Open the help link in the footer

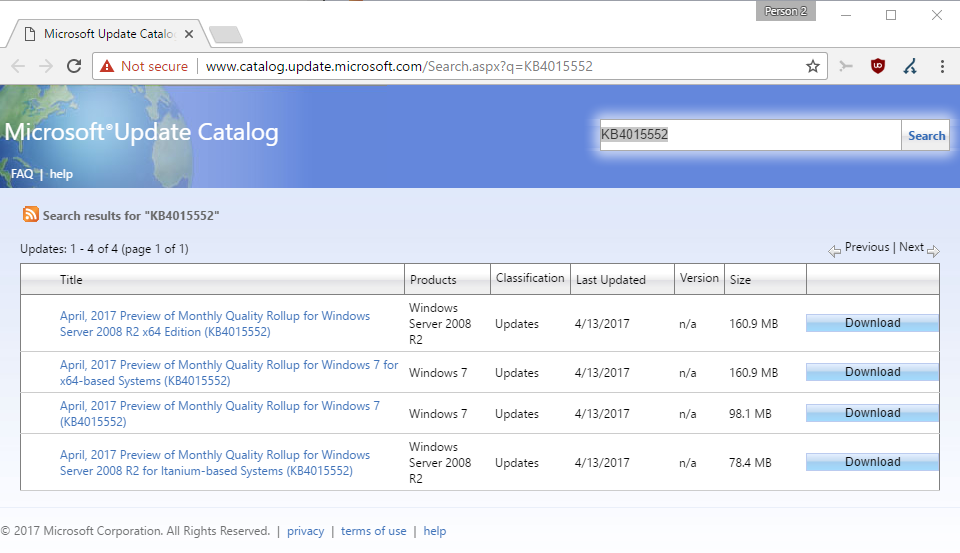click(x=435, y=531)
